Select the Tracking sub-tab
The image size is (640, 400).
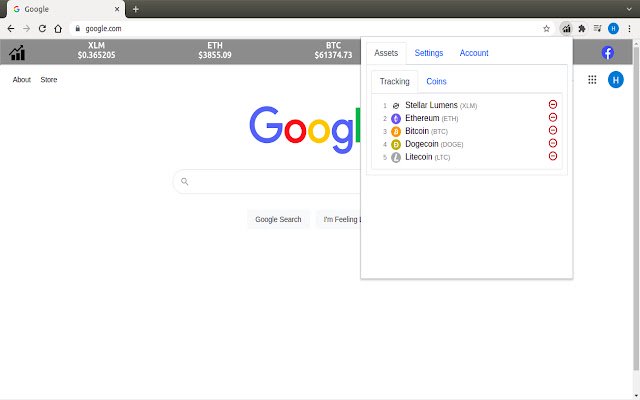click(395, 81)
